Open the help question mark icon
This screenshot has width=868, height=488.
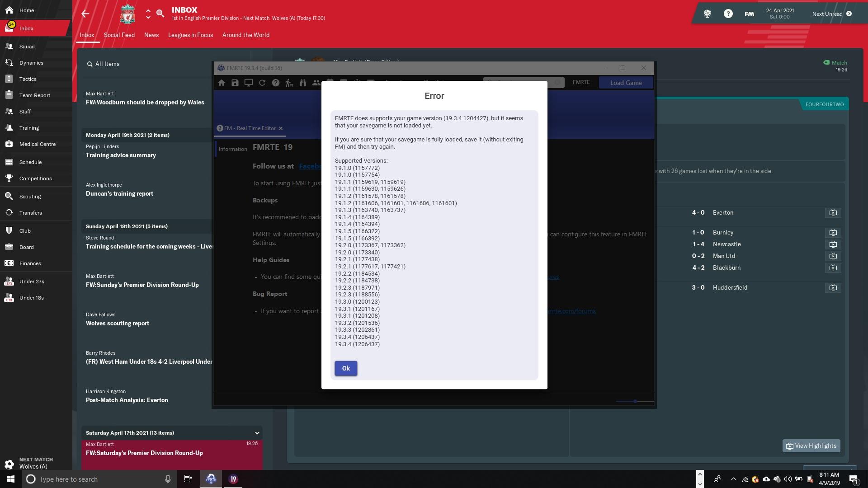728,14
